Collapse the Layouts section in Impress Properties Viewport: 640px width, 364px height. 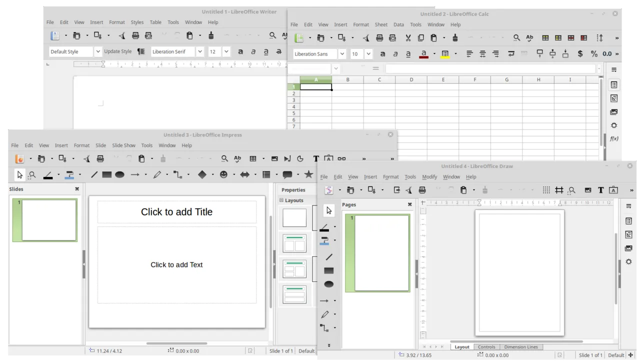click(281, 200)
